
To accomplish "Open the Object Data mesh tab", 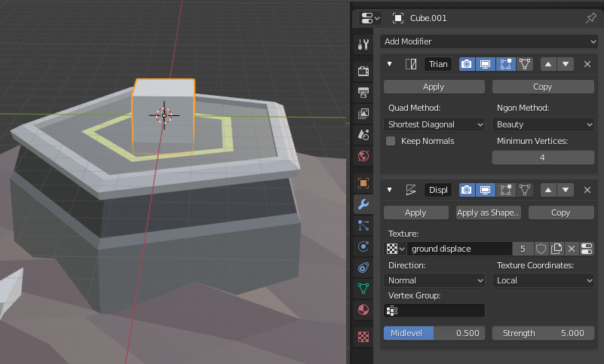I will [x=363, y=289].
